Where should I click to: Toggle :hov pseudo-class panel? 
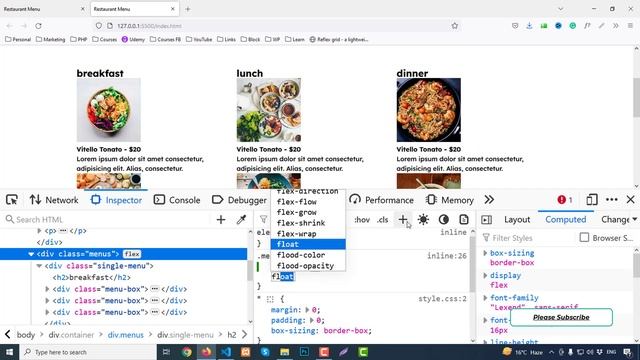click(362, 220)
